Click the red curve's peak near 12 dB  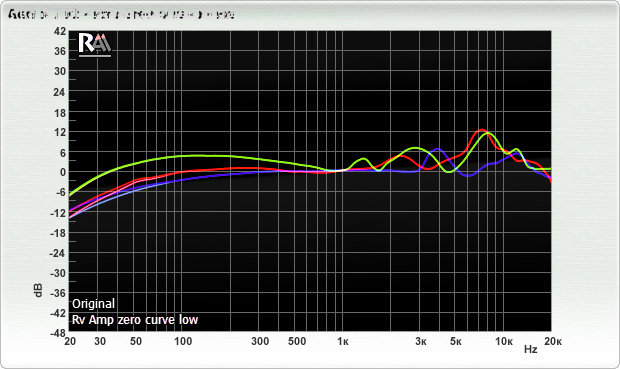(482, 130)
